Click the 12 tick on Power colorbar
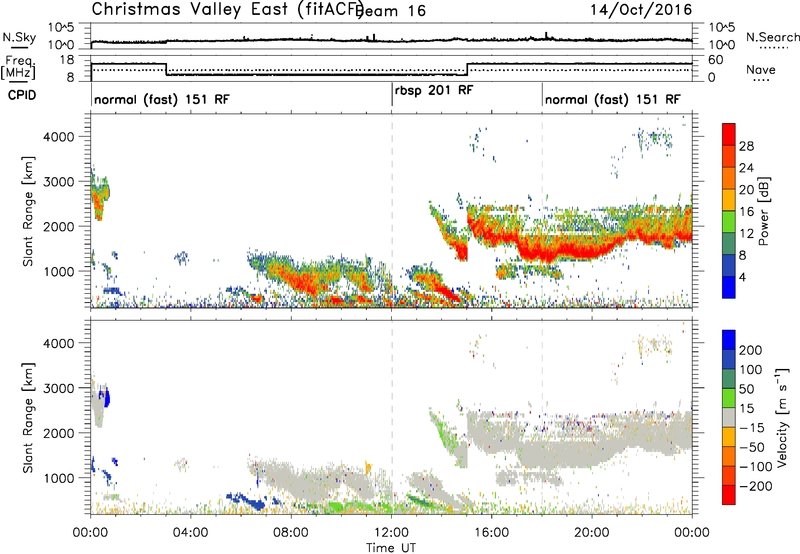This screenshot has width=800, height=554. tap(746, 234)
